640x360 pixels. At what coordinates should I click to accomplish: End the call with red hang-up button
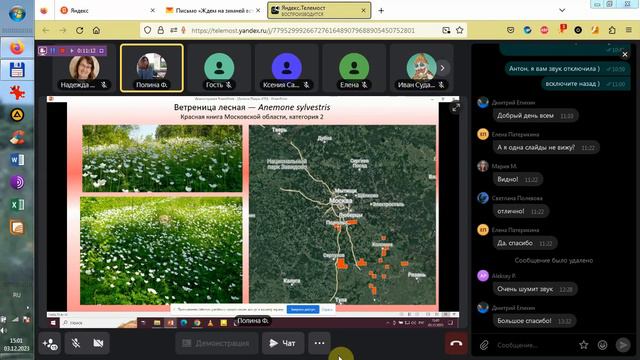(456, 343)
